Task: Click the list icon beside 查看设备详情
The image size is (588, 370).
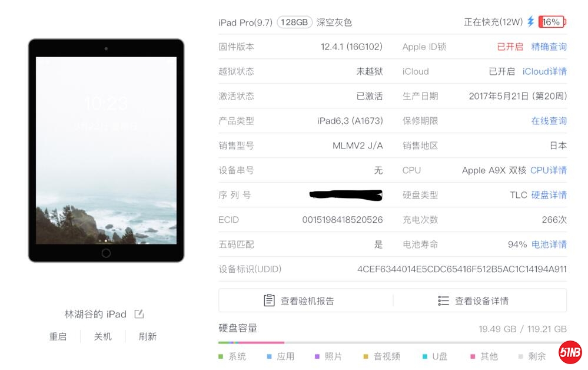Action: [444, 300]
